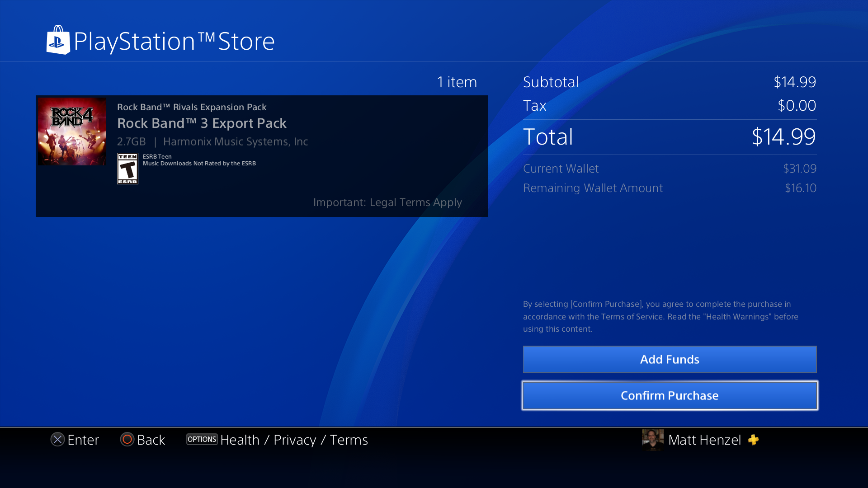
Task: Open Important: Legal Terms Apply link
Action: 387,202
